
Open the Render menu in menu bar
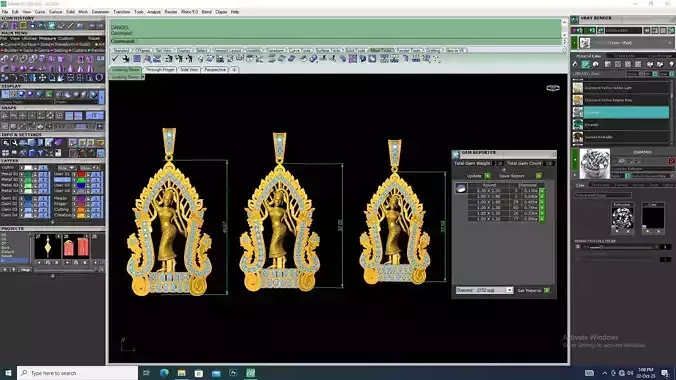[171, 12]
